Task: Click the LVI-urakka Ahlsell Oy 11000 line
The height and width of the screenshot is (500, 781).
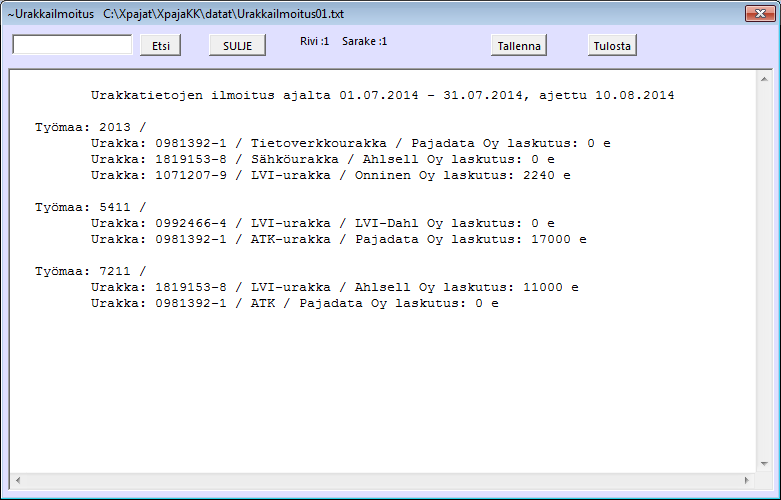Action: click(335, 287)
